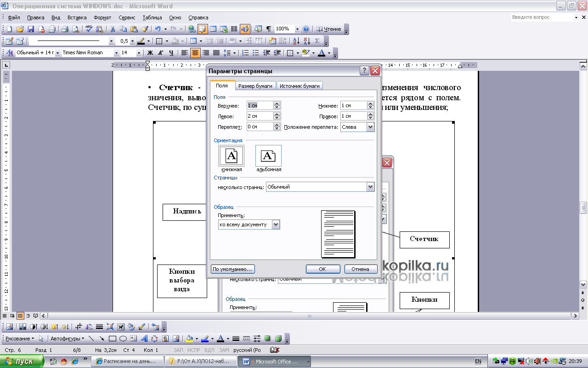Create a new blank document
Image resolution: width=588 pixels, height=368 pixels.
point(9,29)
